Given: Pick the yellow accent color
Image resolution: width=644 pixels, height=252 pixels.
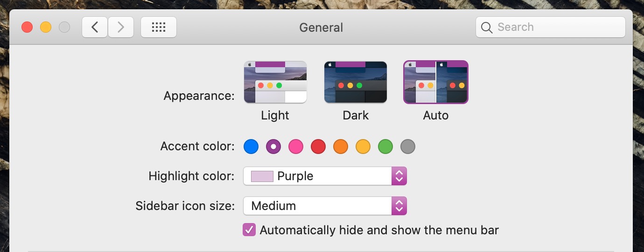Looking at the screenshot, I should pos(363,147).
